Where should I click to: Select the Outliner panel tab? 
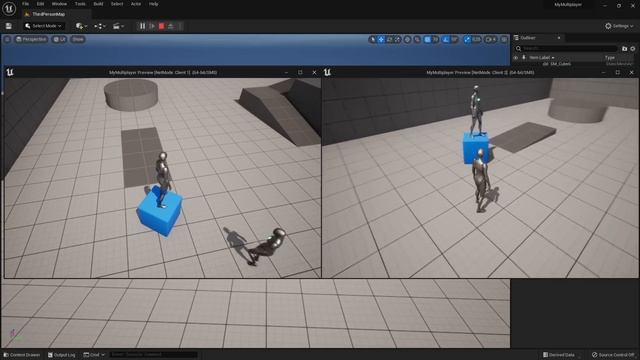(528, 38)
